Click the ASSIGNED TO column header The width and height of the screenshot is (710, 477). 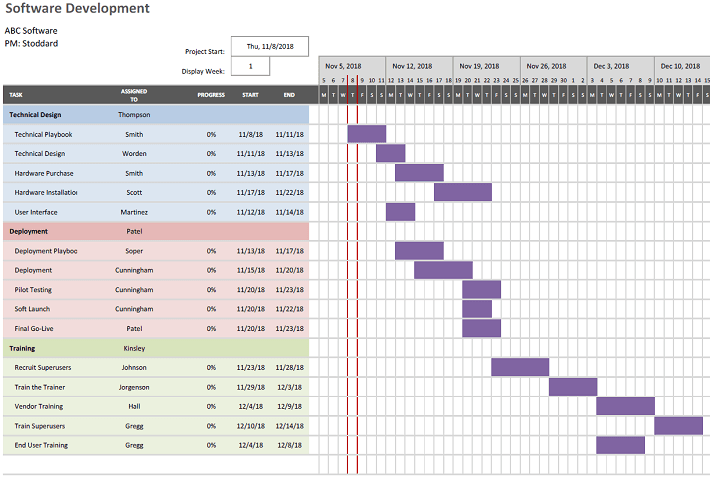click(x=134, y=95)
